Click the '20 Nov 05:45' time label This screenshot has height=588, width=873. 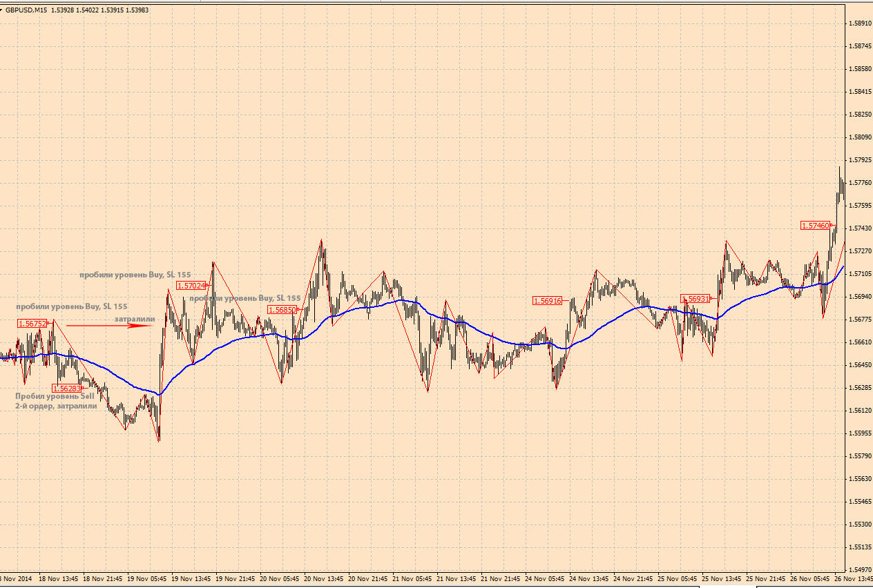click(280, 578)
